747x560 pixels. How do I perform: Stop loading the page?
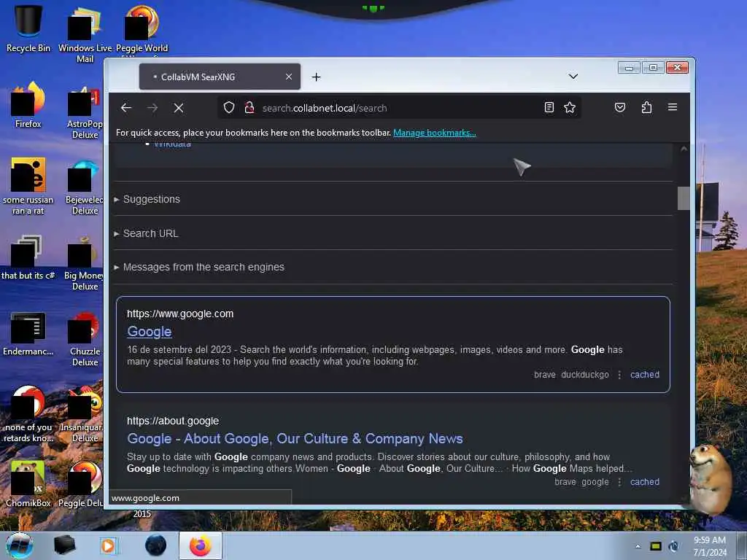coord(179,108)
